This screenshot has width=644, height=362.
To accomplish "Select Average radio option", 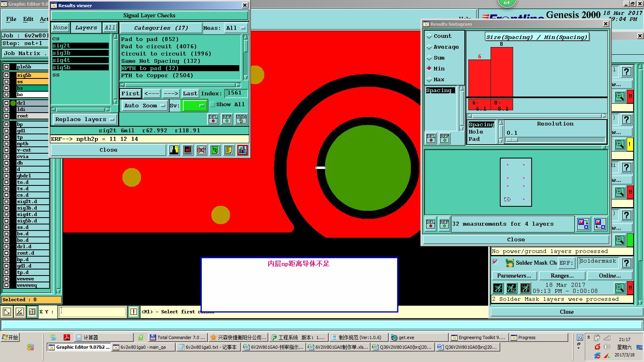I will pos(429,47).
